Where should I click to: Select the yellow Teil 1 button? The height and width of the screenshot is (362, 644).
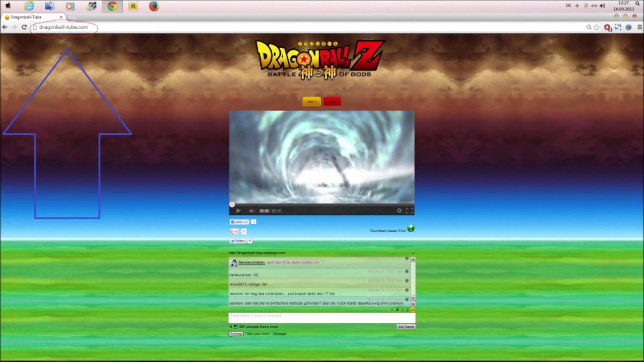(x=311, y=102)
